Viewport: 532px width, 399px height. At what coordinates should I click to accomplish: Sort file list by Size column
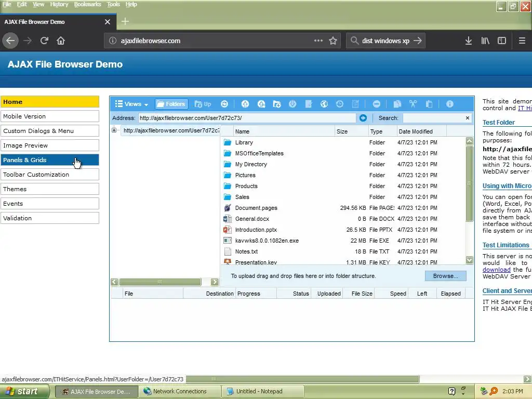(352, 131)
